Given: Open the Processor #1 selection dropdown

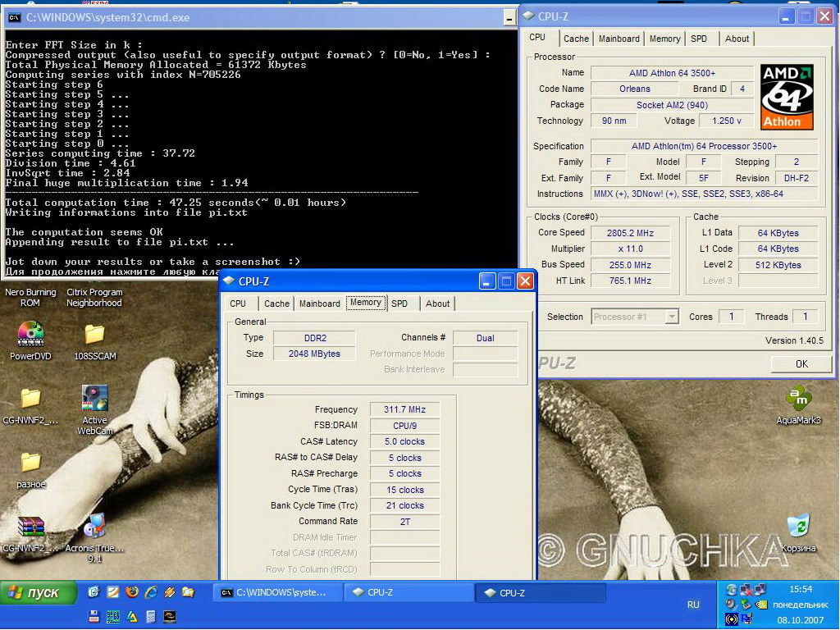Looking at the screenshot, I should tap(635, 317).
